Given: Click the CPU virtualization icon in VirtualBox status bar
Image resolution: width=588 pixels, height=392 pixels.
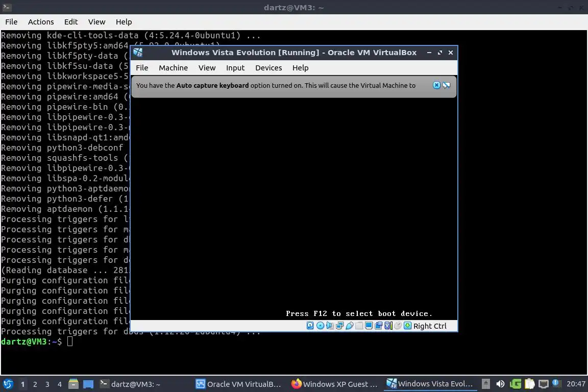Looking at the screenshot, I should tap(388, 326).
